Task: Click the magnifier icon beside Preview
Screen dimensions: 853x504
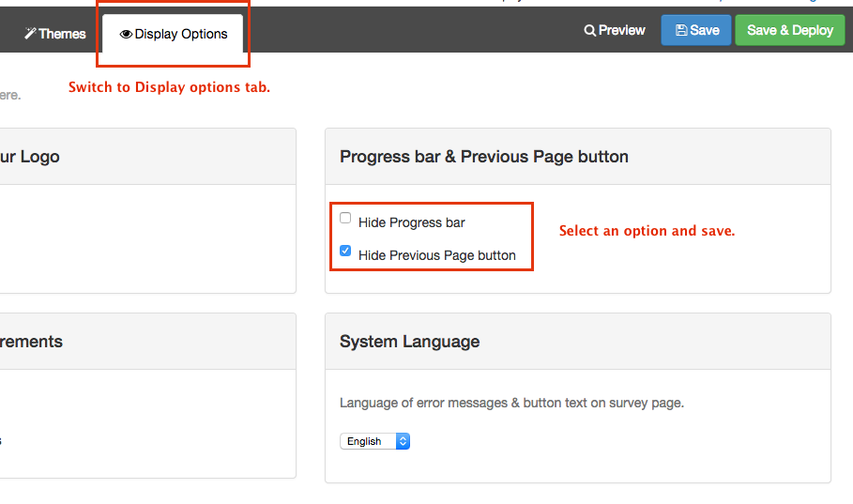Action: pos(589,30)
